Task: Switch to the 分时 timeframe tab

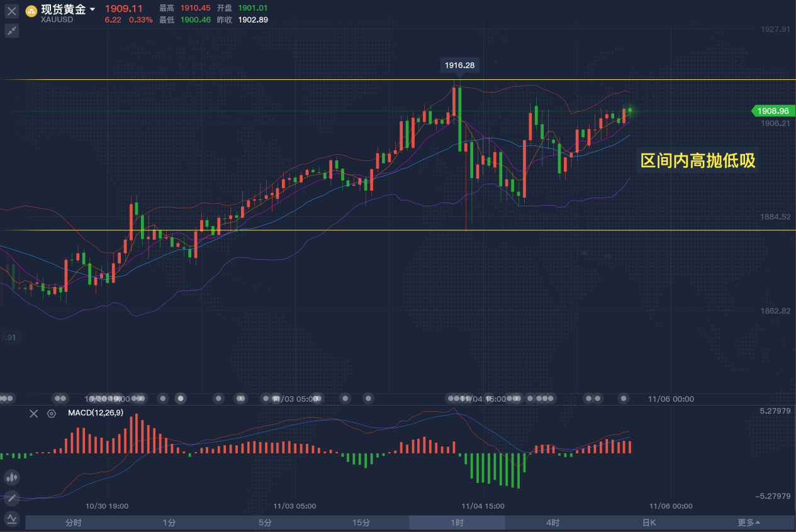Action: point(74,523)
